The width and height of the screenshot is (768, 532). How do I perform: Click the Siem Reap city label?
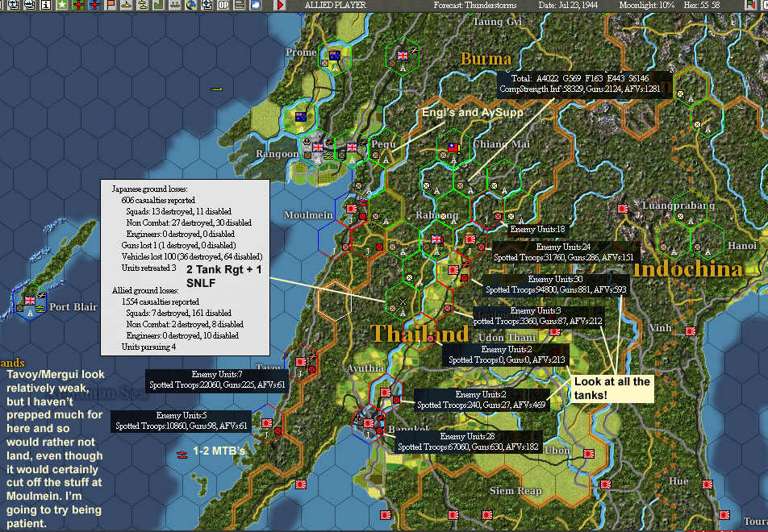pyautogui.click(x=515, y=491)
